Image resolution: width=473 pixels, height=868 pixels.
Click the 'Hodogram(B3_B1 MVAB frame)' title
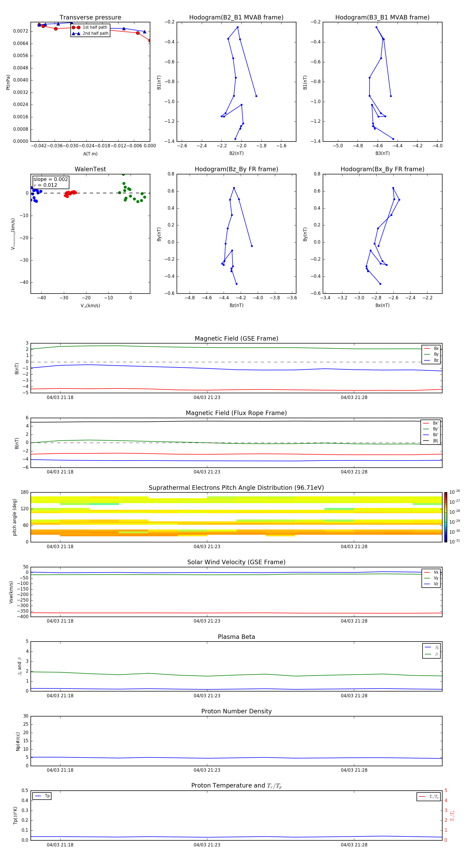click(x=382, y=18)
